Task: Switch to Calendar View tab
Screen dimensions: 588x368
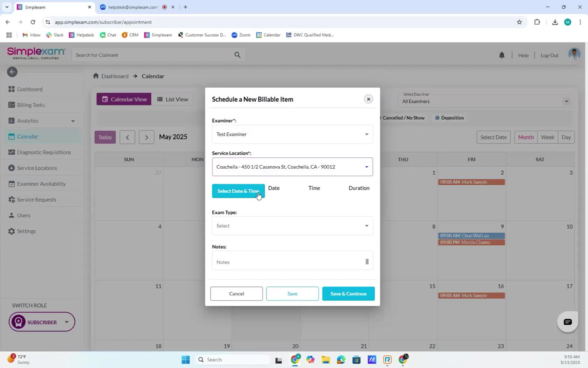Action: [124, 99]
